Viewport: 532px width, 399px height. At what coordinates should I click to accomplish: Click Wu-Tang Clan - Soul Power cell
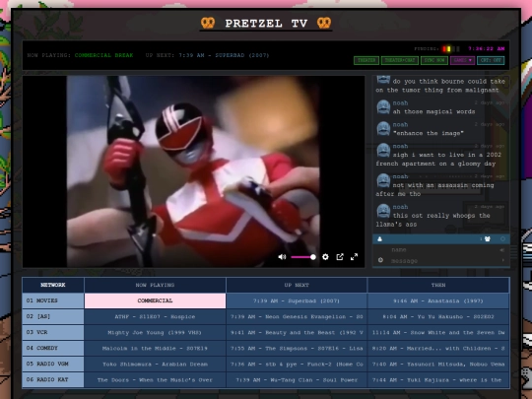pos(297,379)
